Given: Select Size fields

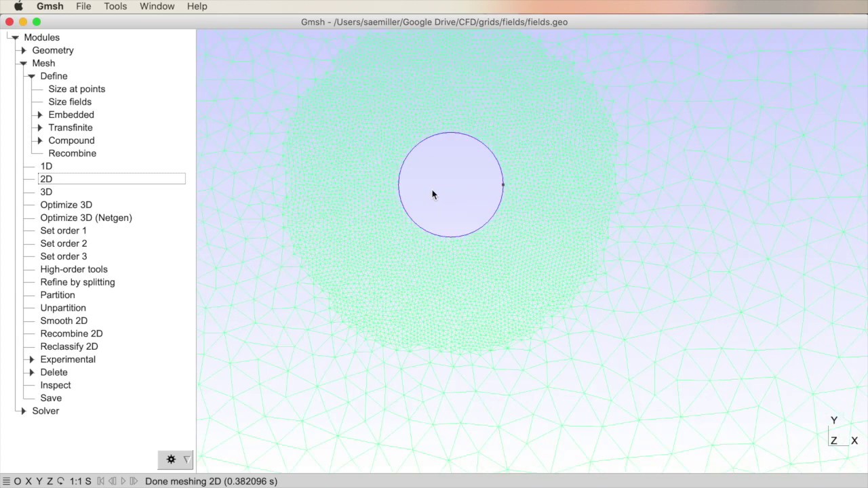Looking at the screenshot, I should coord(70,102).
